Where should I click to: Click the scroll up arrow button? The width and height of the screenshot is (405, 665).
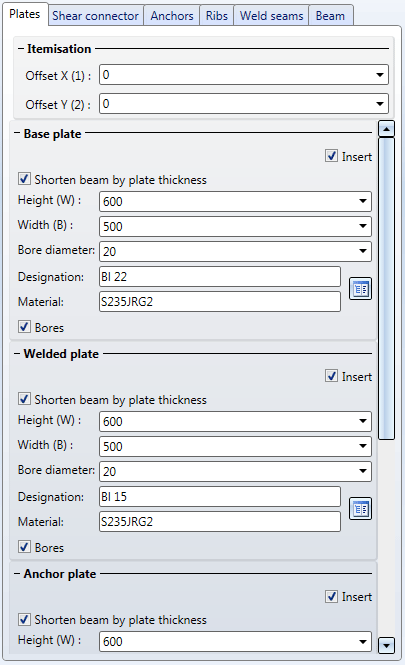tap(386, 129)
